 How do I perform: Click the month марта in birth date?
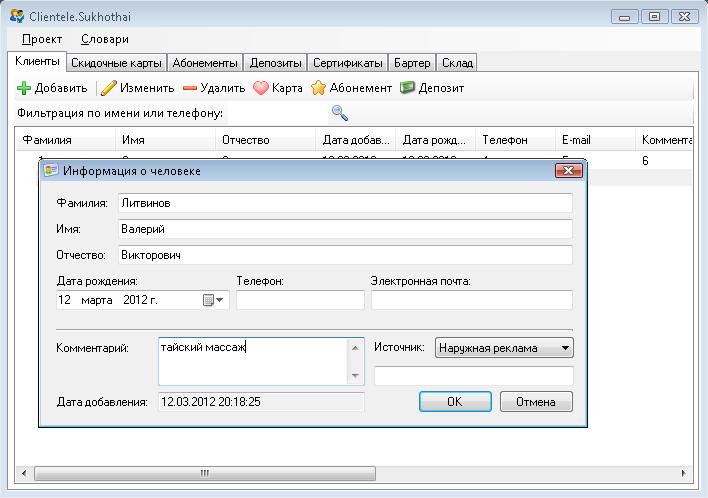[x=97, y=300]
